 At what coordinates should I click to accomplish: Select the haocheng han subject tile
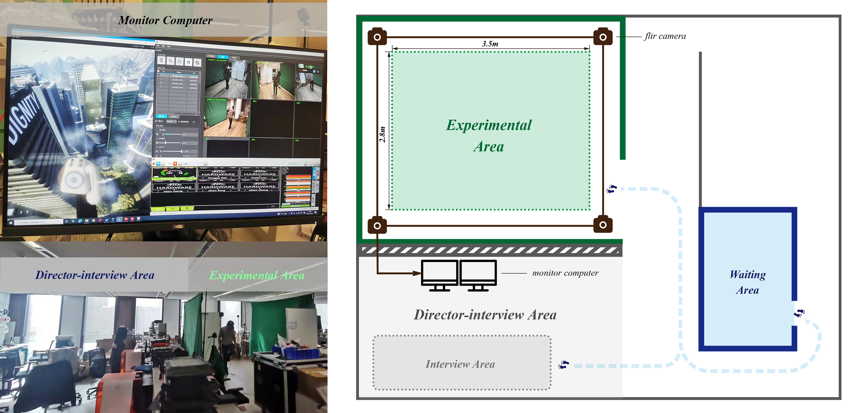click(x=174, y=174)
